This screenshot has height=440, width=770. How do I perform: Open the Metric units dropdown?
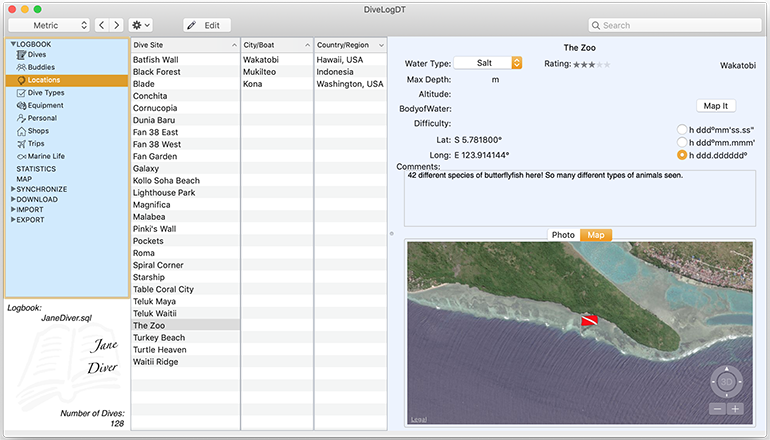pyautogui.click(x=48, y=25)
